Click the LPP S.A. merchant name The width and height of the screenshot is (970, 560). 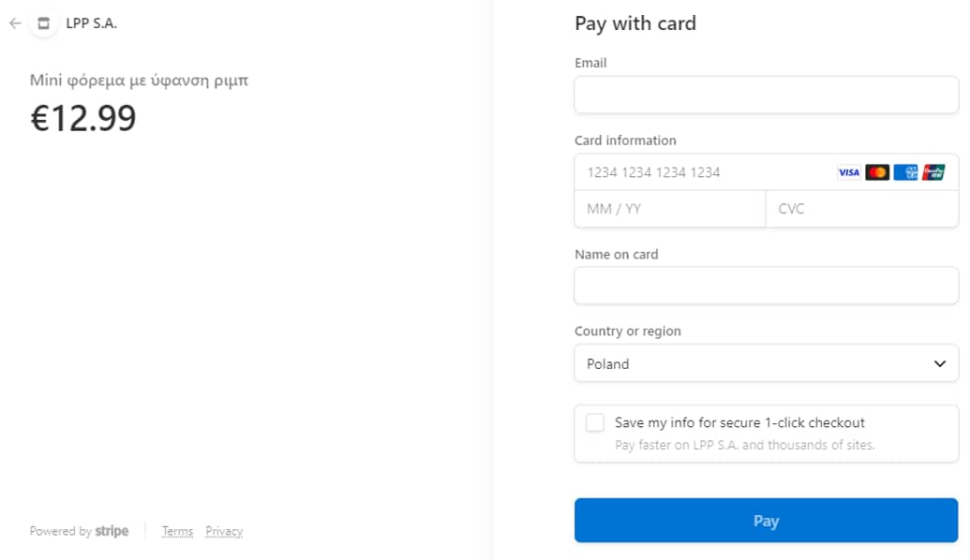pos(92,23)
